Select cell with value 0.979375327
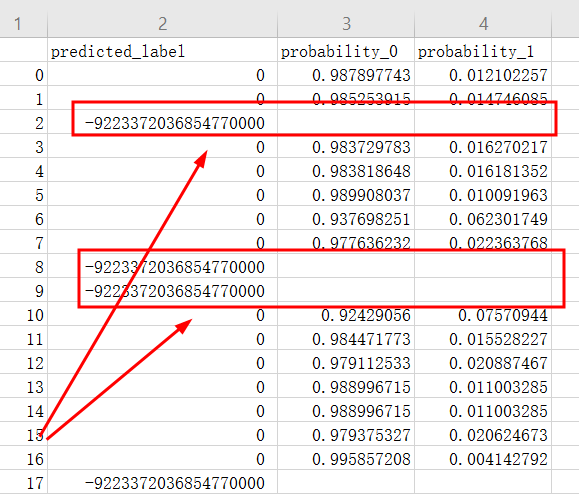 click(x=346, y=435)
